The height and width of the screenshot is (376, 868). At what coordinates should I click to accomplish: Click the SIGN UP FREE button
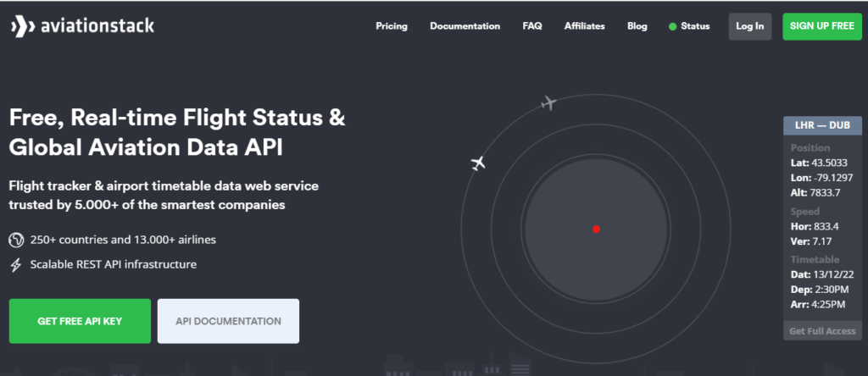pos(822,26)
